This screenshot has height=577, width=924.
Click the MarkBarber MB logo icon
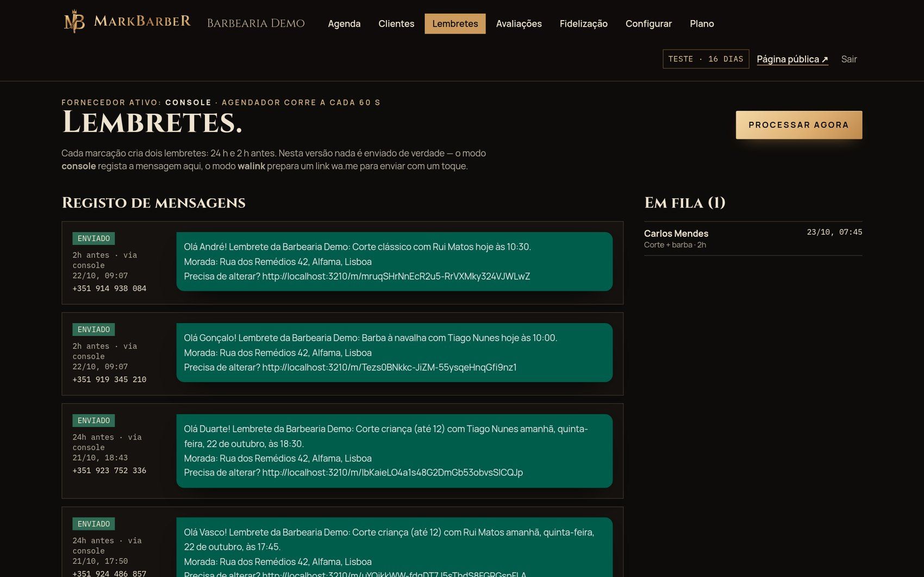(74, 22)
